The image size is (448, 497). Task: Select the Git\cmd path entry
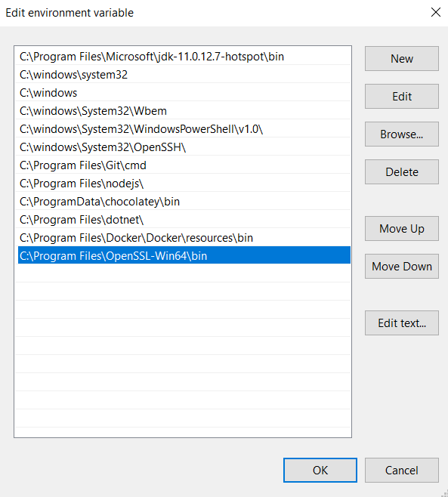[184, 165]
